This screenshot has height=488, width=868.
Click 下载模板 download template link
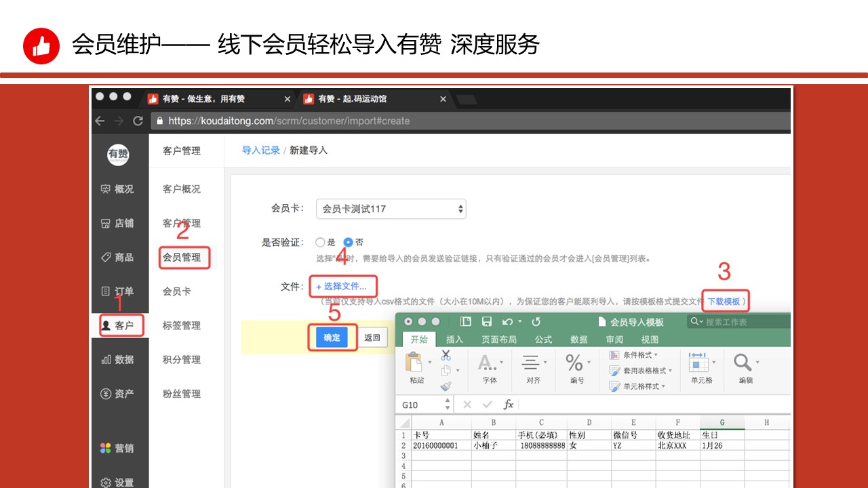724,301
